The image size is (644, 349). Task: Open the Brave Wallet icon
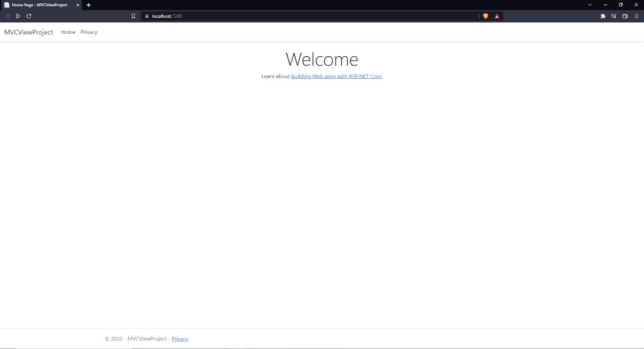(625, 16)
